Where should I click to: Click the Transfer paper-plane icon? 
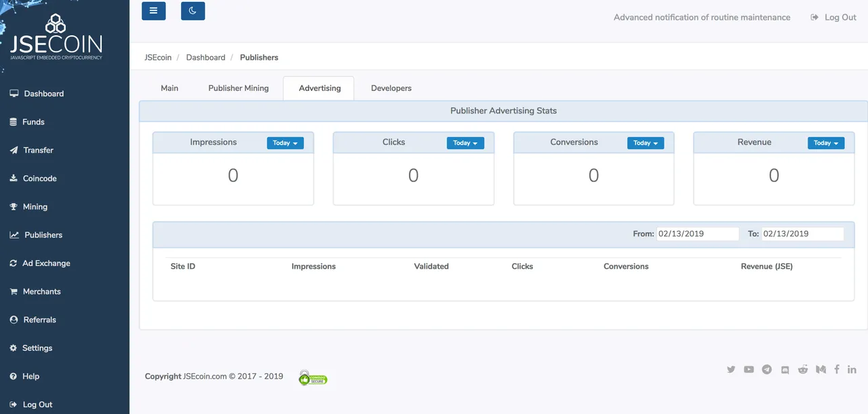tap(14, 151)
